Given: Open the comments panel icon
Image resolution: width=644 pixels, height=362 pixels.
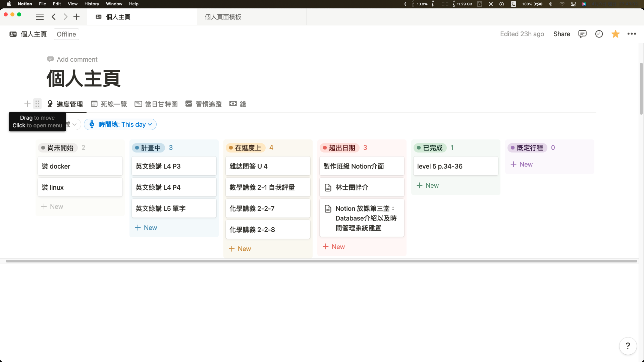Looking at the screenshot, I should pos(582,34).
